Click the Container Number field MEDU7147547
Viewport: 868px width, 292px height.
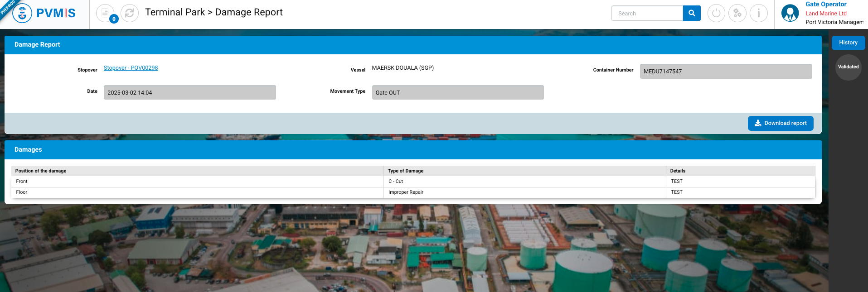(x=725, y=71)
